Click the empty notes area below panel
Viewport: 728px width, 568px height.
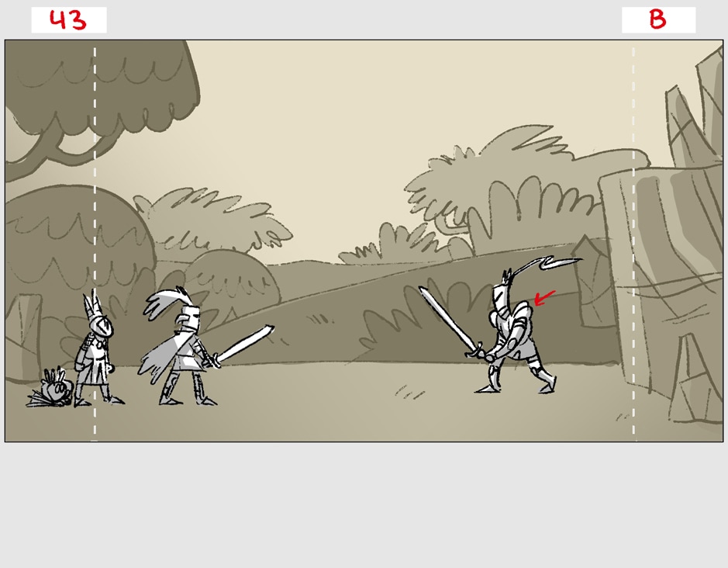point(364,504)
